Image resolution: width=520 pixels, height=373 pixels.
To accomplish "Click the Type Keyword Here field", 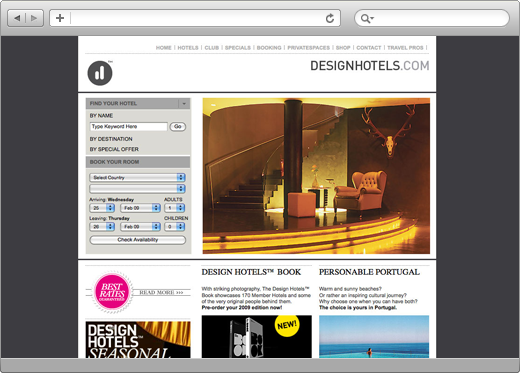I will 128,127.
